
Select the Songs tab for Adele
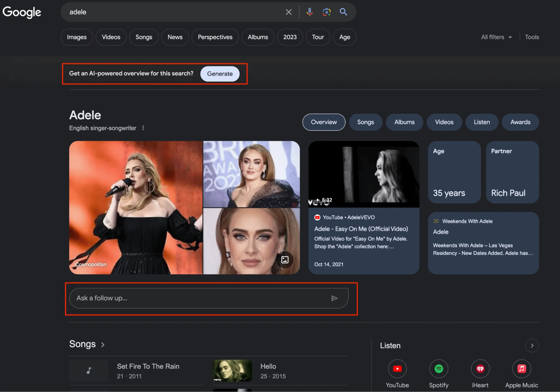[366, 122]
